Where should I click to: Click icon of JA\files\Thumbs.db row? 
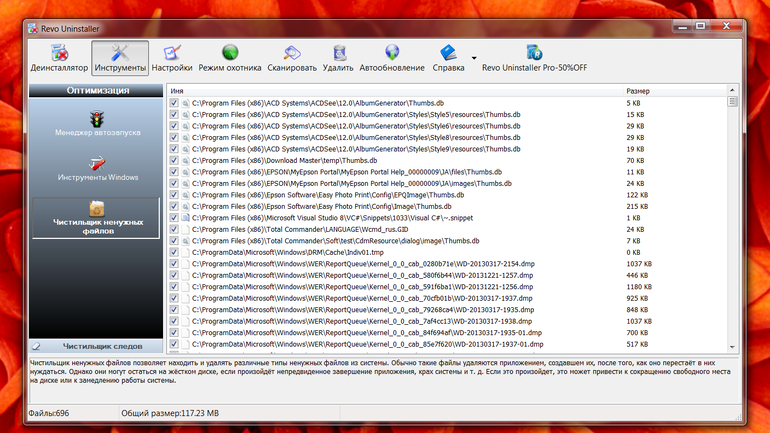(x=185, y=172)
